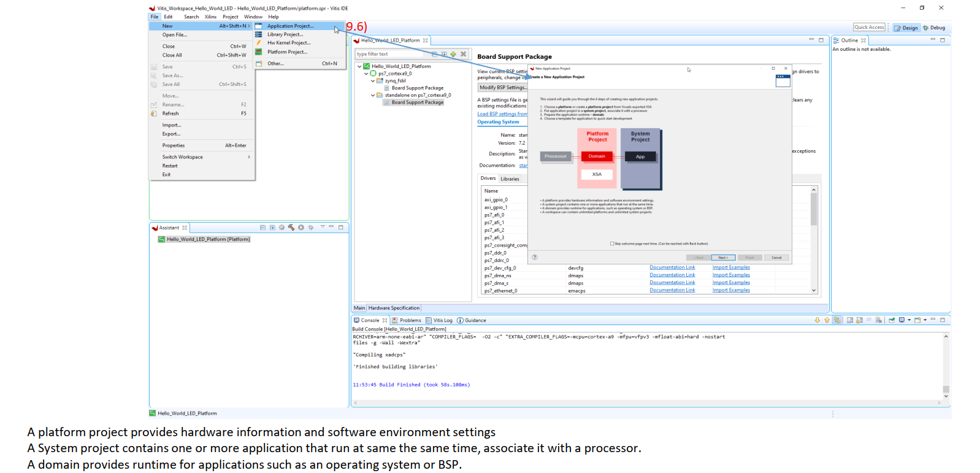Click Next button in New Application dialog
This screenshot has height=473, width=980.
tap(723, 258)
